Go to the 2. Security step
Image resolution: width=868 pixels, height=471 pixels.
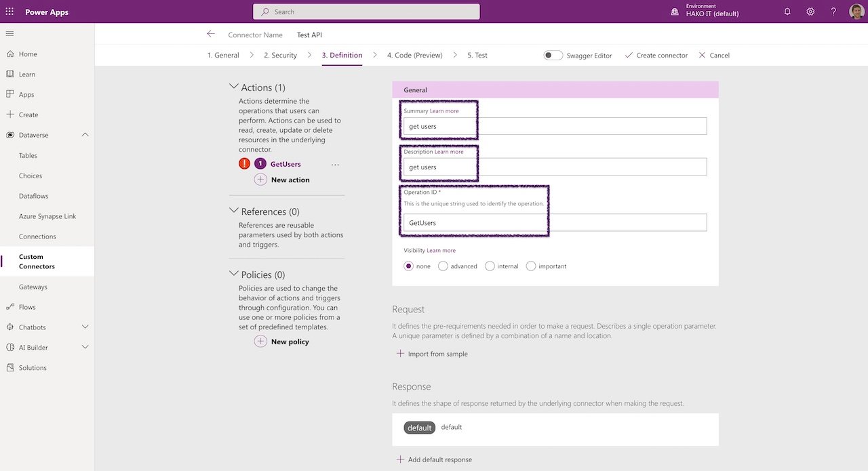(280, 55)
